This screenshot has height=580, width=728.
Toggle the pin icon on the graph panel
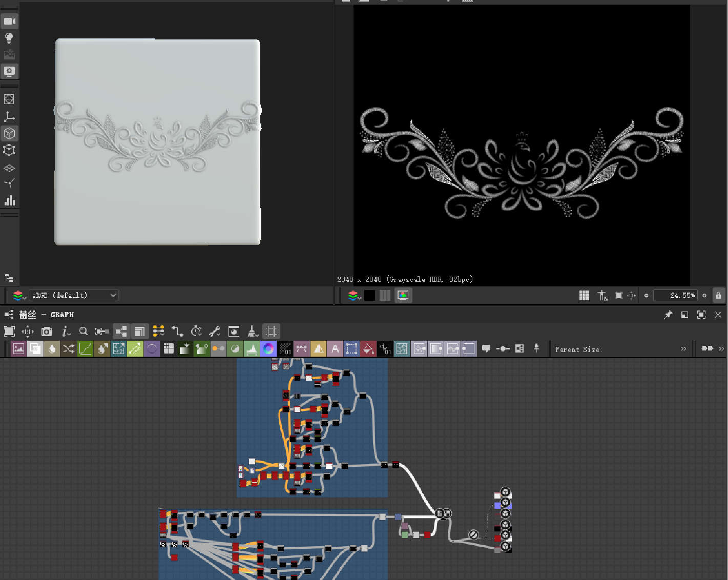[668, 315]
